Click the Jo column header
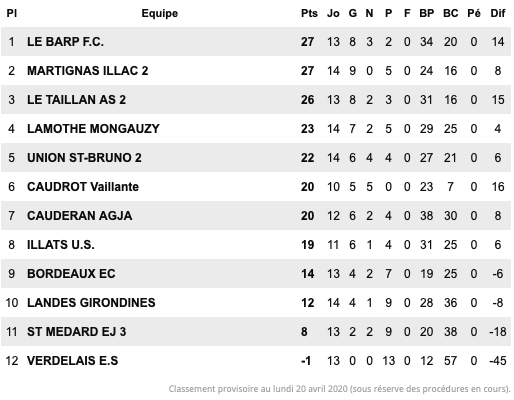The image size is (514, 400). click(x=333, y=13)
